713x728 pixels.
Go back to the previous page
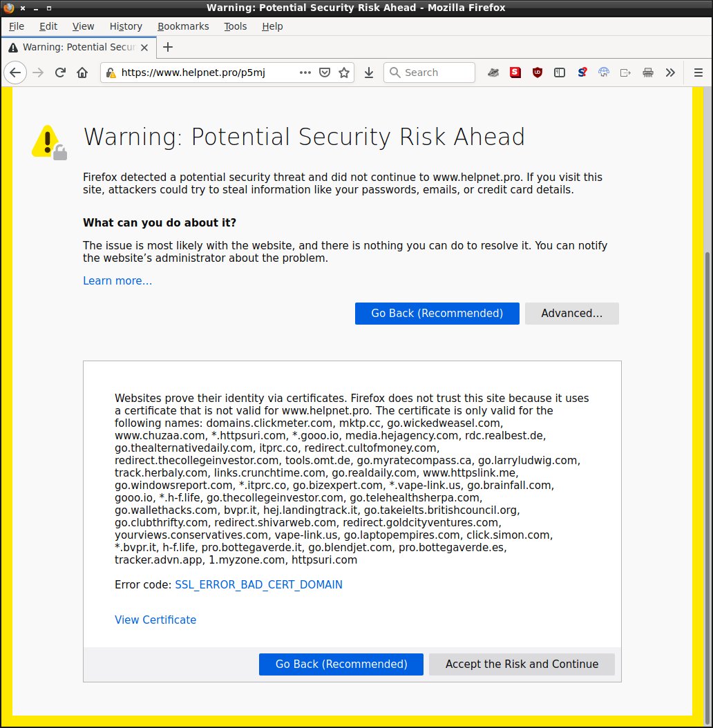(x=15, y=73)
